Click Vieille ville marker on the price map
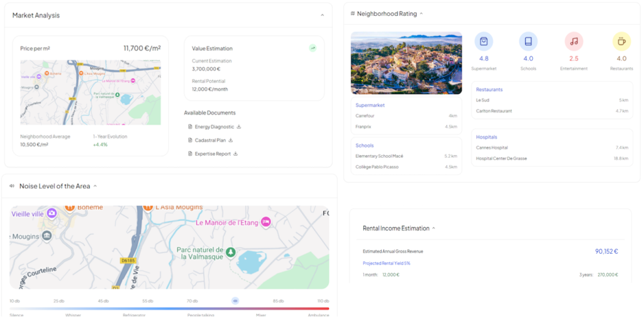 [x=38, y=76]
